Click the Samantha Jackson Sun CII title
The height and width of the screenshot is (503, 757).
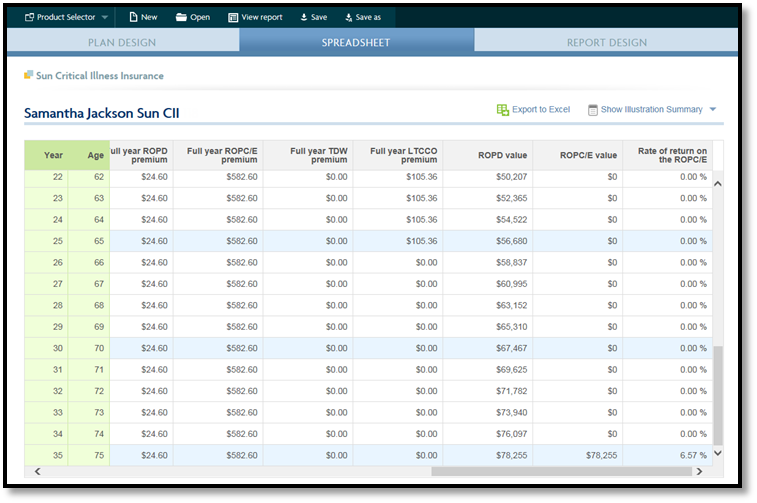pos(101,113)
